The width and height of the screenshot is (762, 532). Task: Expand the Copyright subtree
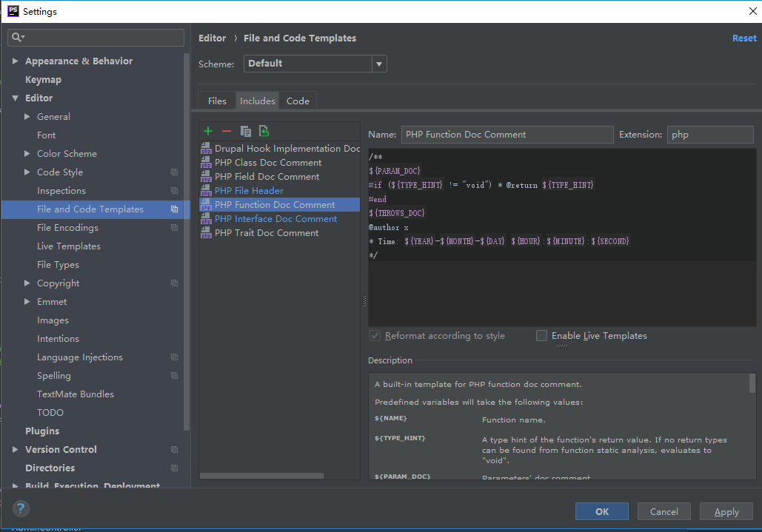coord(27,283)
